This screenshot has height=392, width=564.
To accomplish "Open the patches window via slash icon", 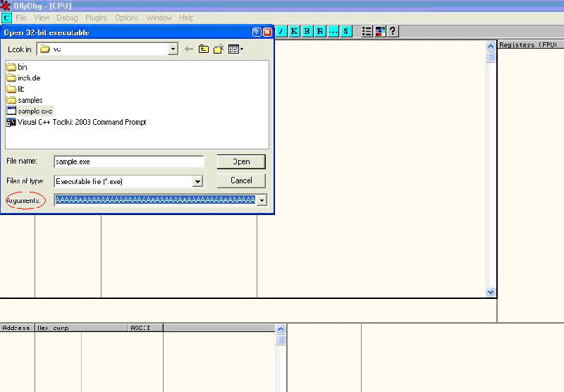I will pos(281,31).
